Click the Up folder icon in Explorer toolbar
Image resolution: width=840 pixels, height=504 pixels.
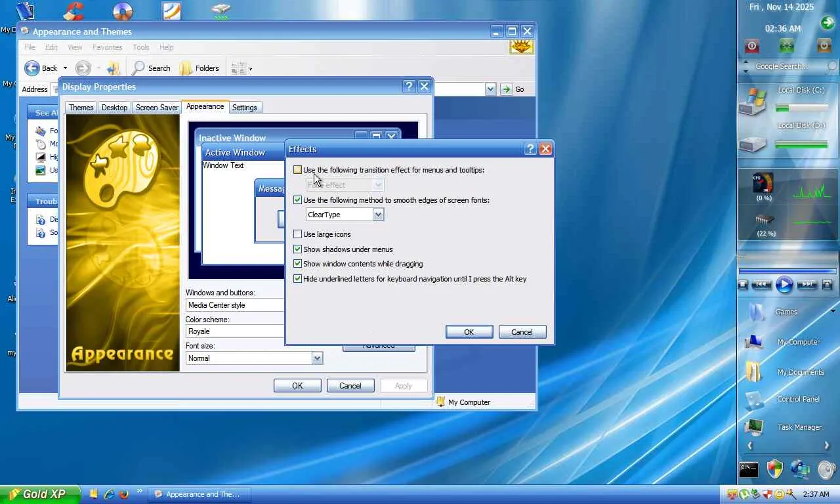pos(113,68)
